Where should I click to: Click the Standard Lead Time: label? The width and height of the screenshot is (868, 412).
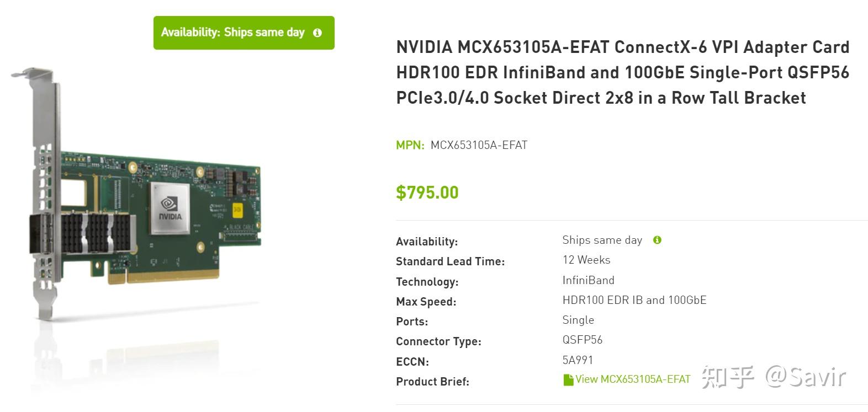450,261
